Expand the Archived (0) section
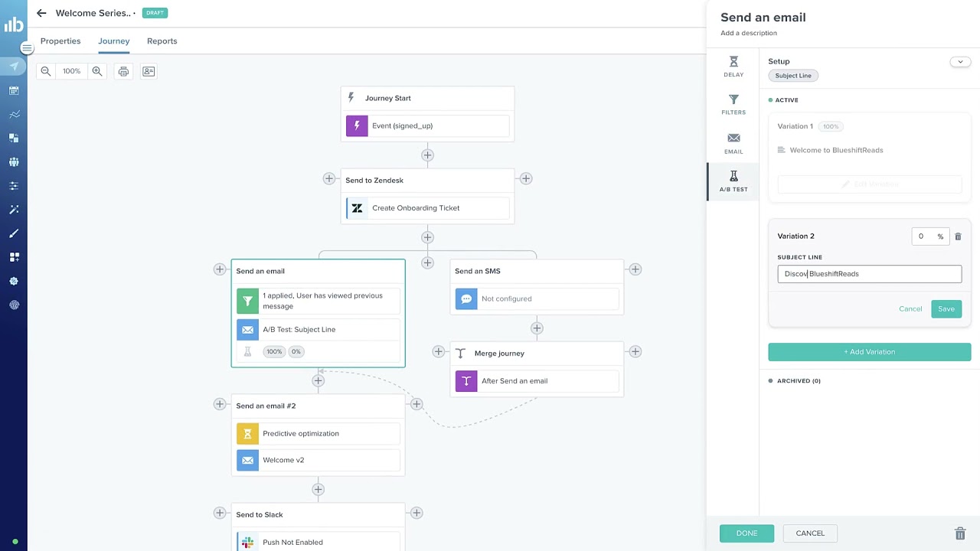Image resolution: width=980 pixels, height=551 pixels. point(771,381)
